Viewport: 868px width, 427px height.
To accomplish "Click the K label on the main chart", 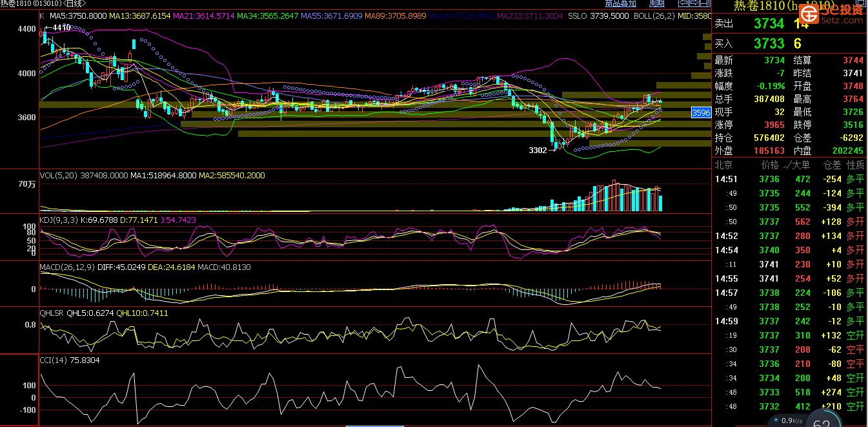I will (42, 16).
